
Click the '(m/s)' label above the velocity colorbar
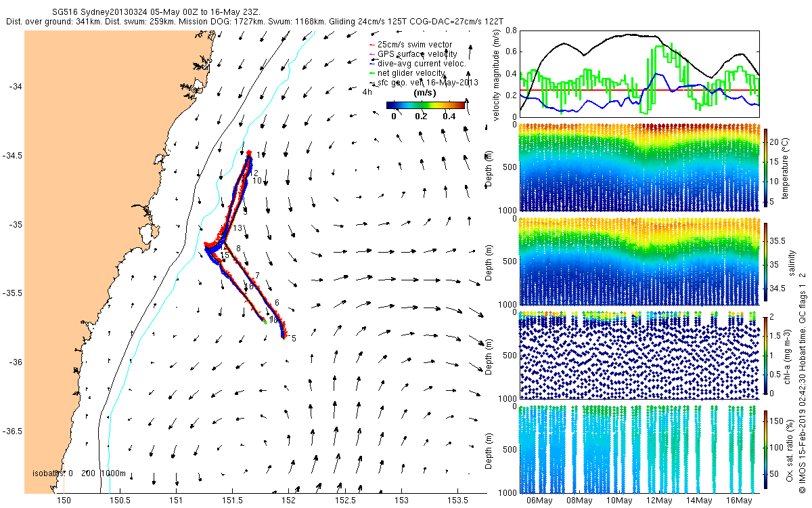(x=424, y=94)
